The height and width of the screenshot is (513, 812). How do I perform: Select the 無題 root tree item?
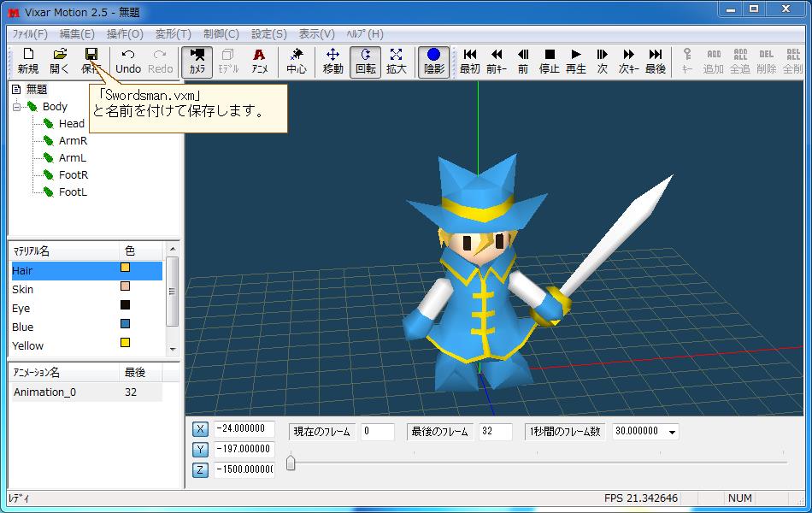[36, 89]
